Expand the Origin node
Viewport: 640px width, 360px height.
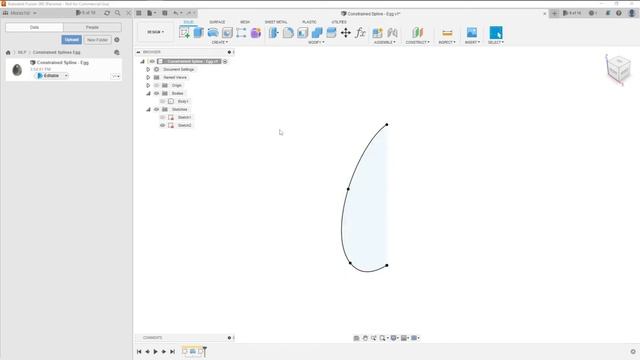(x=148, y=85)
